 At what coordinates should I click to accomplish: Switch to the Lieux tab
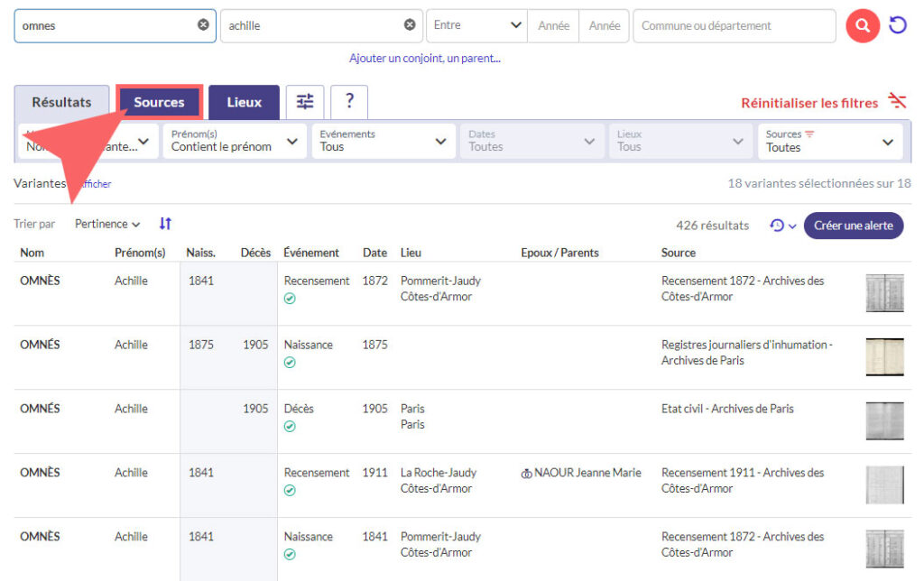(x=244, y=102)
